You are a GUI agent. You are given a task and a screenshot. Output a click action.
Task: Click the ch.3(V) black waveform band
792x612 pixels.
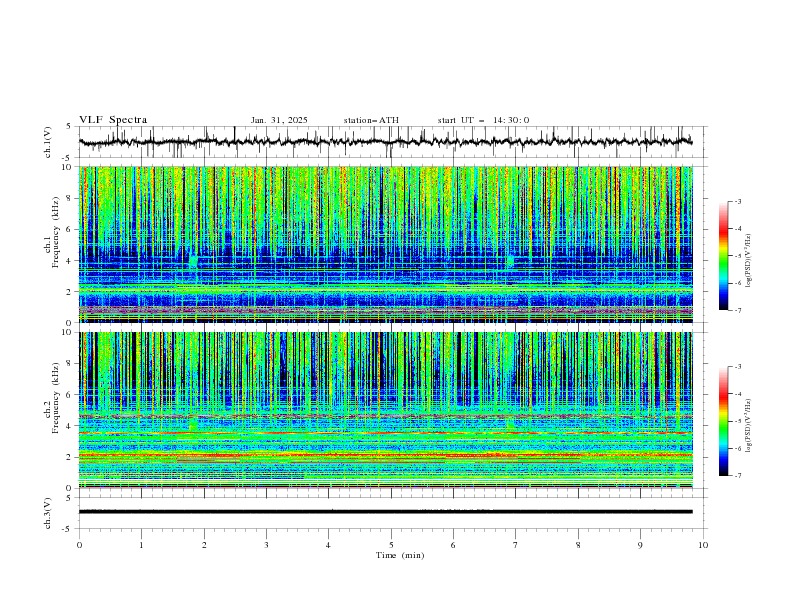tap(385, 512)
